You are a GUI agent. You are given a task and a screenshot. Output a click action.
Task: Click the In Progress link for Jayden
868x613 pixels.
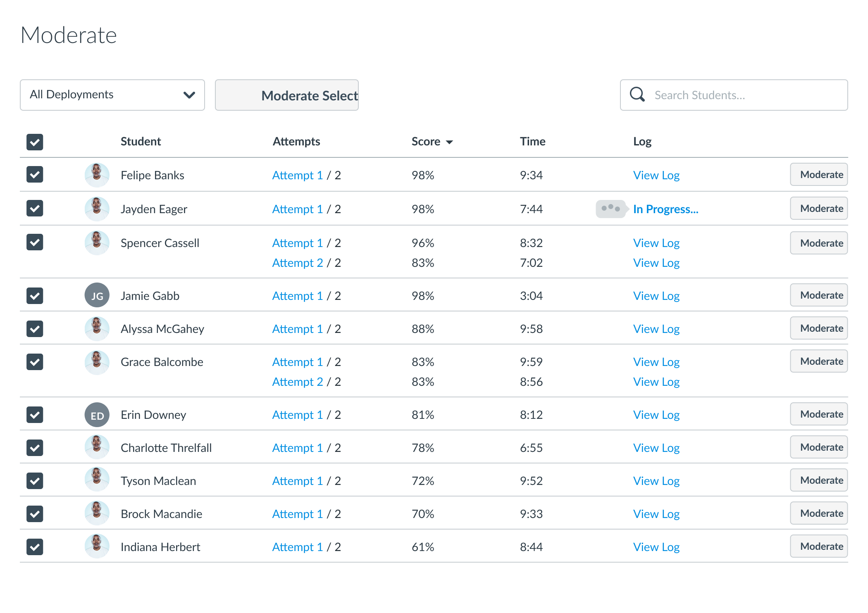point(665,209)
